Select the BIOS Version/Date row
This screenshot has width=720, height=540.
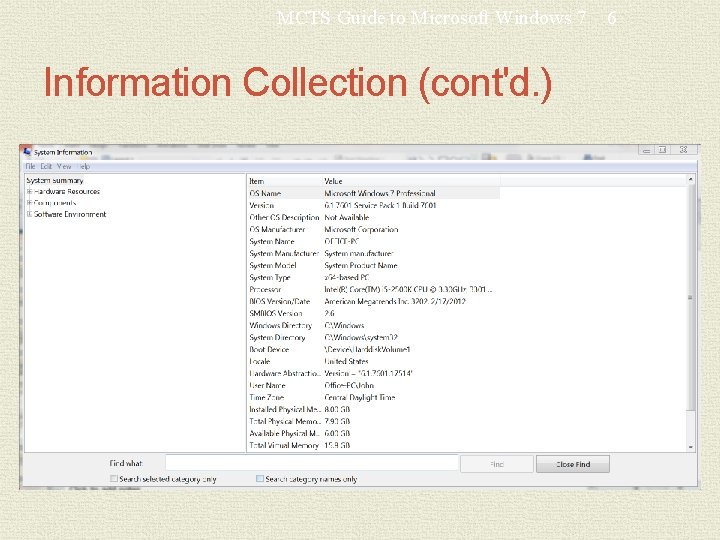coord(373,301)
